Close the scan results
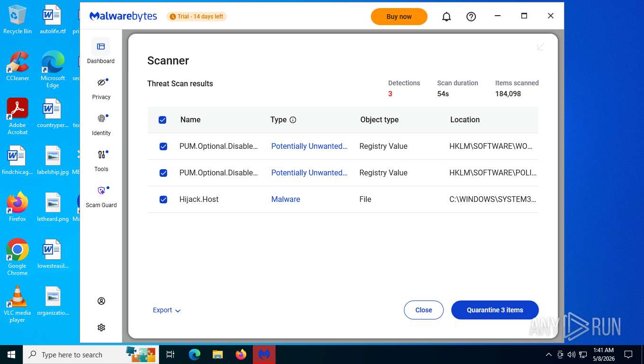 pos(424,310)
